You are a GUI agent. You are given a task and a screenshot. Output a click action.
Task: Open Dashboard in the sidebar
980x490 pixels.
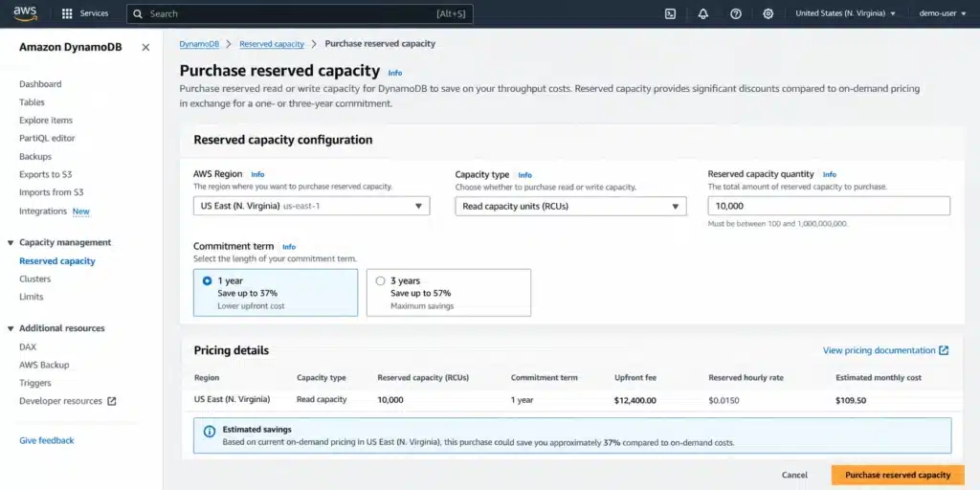pyautogui.click(x=40, y=84)
